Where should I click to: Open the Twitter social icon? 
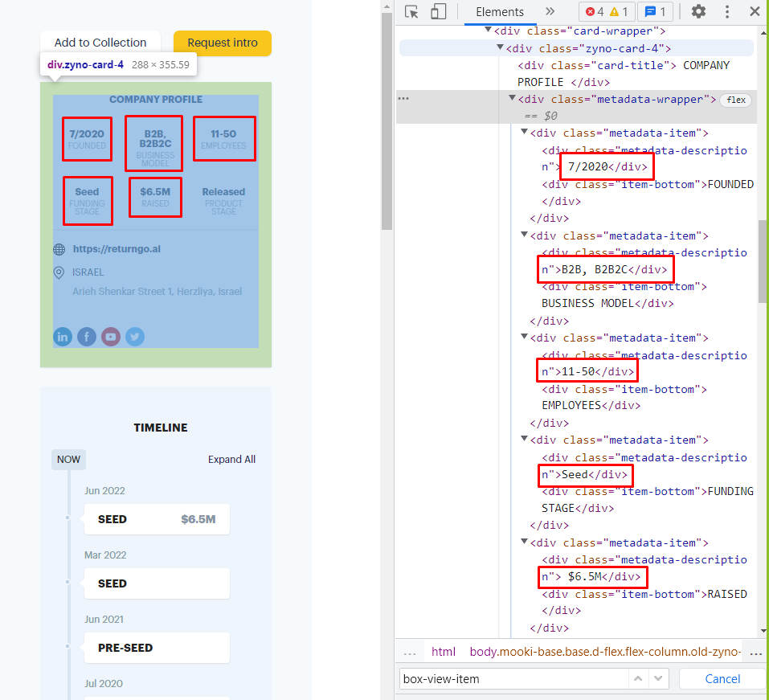(x=135, y=337)
